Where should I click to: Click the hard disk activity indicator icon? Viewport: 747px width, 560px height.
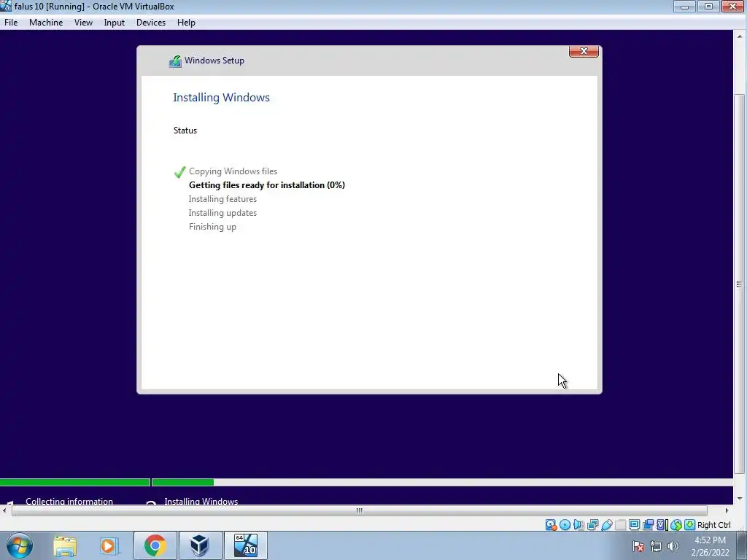tap(551, 525)
